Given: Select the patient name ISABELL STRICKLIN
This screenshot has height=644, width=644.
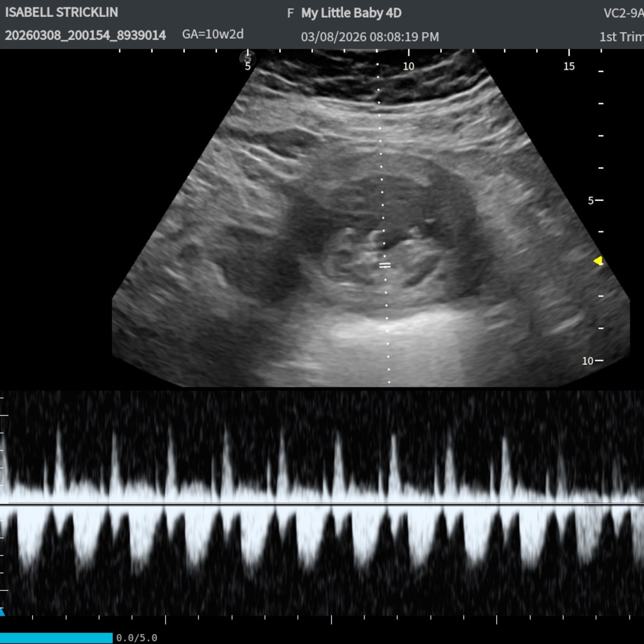Looking at the screenshot, I should [x=61, y=13].
